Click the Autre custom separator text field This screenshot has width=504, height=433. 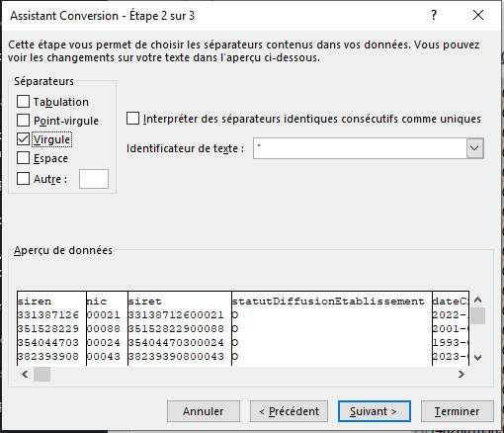pyautogui.click(x=94, y=179)
